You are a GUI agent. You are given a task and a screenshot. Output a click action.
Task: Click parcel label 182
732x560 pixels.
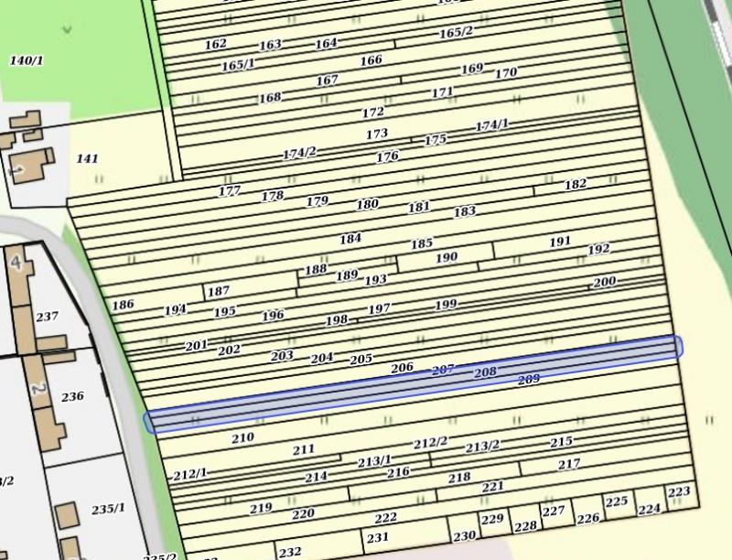click(576, 184)
